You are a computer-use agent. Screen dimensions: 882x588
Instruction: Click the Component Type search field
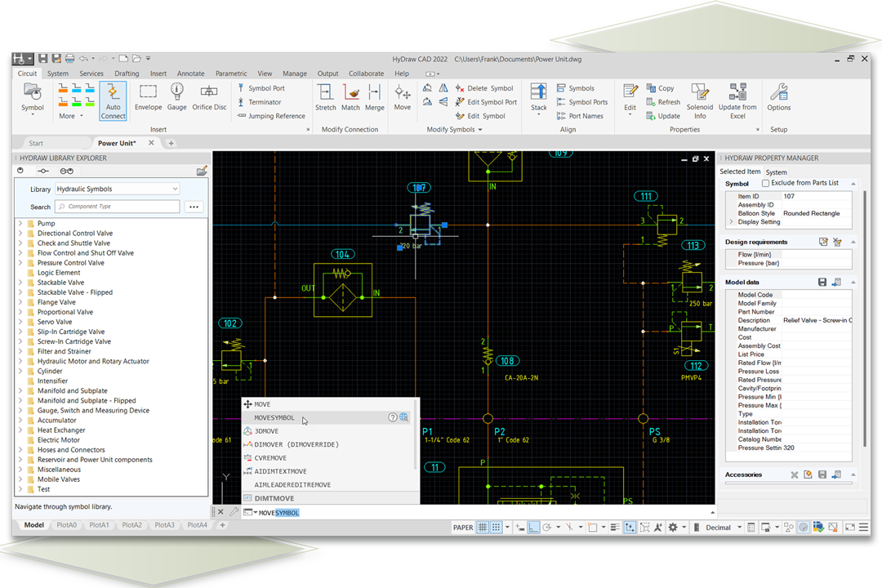coord(118,207)
